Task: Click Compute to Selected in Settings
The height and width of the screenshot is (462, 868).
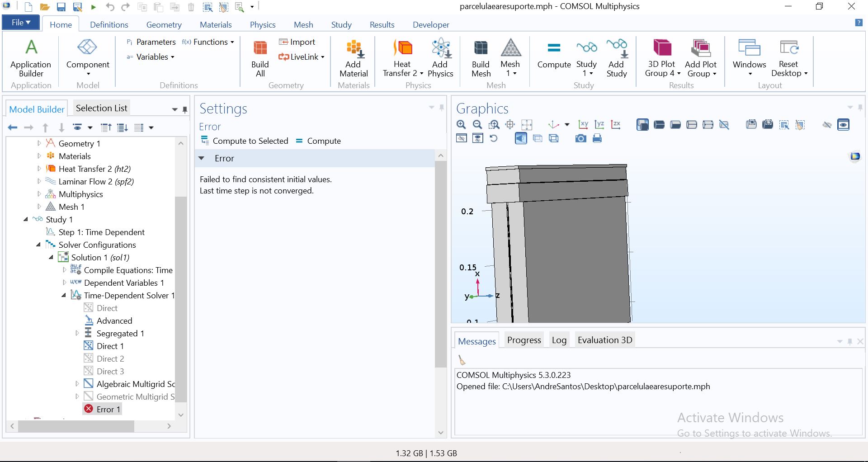Action: [245, 141]
